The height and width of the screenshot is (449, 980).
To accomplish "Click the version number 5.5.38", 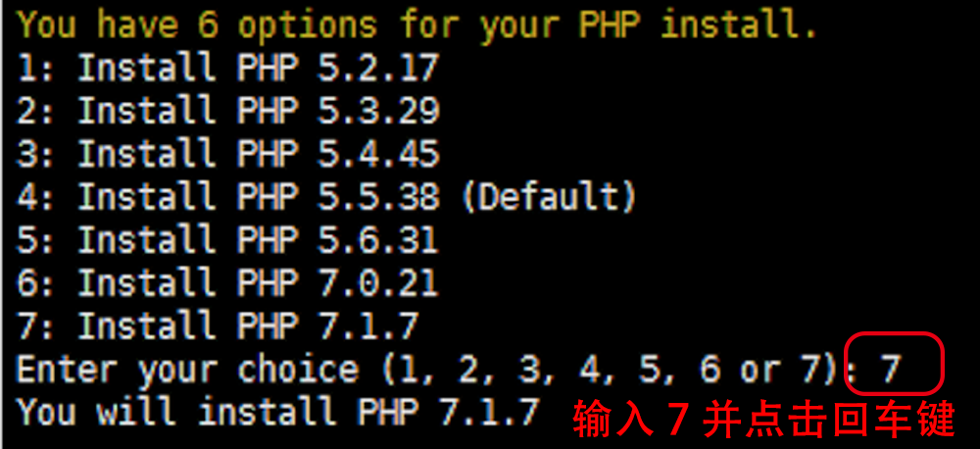I will tap(378, 197).
